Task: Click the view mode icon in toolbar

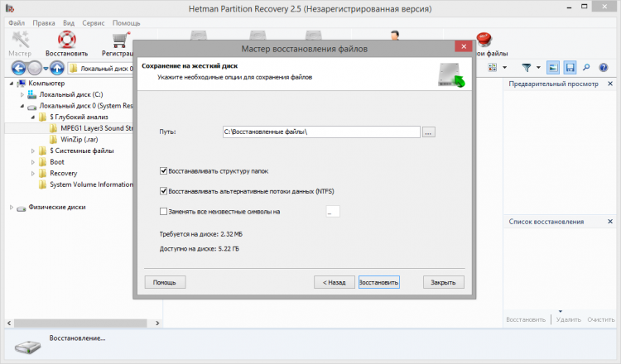Action: 493,68
